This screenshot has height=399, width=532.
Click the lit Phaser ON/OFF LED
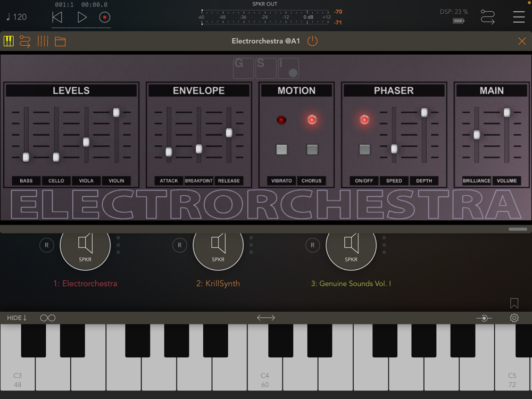[x=364, y=119]
